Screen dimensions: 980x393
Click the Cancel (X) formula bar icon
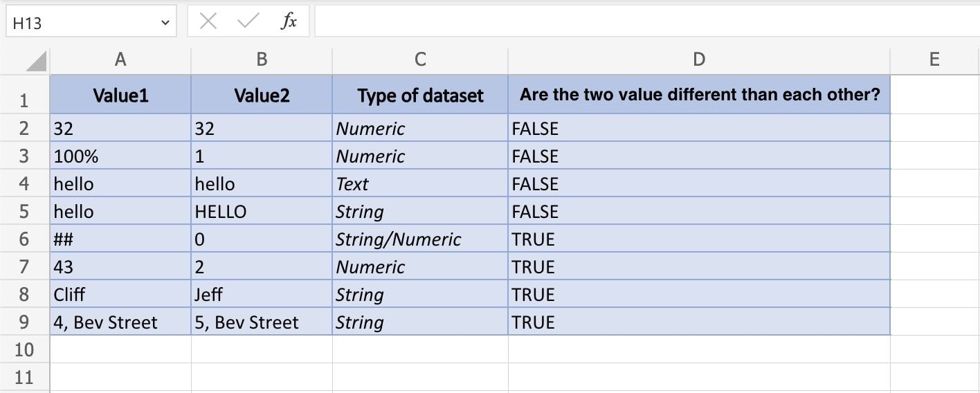tap(208, 22)
